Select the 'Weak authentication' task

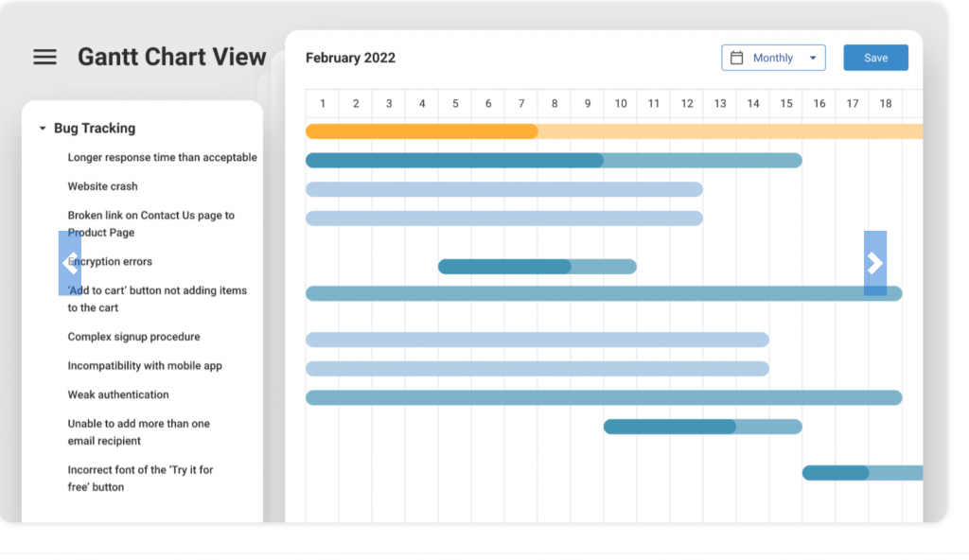click(x=118, y=395)
